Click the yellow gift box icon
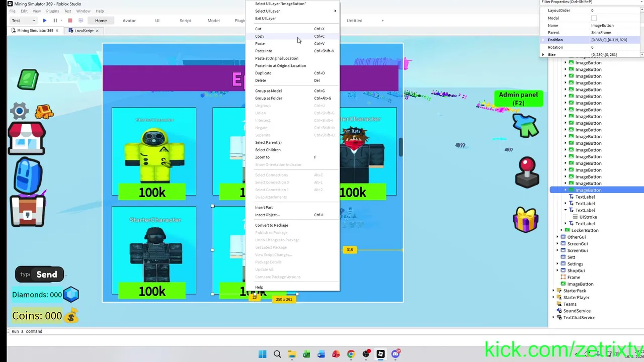 click(x=526, y=219)
